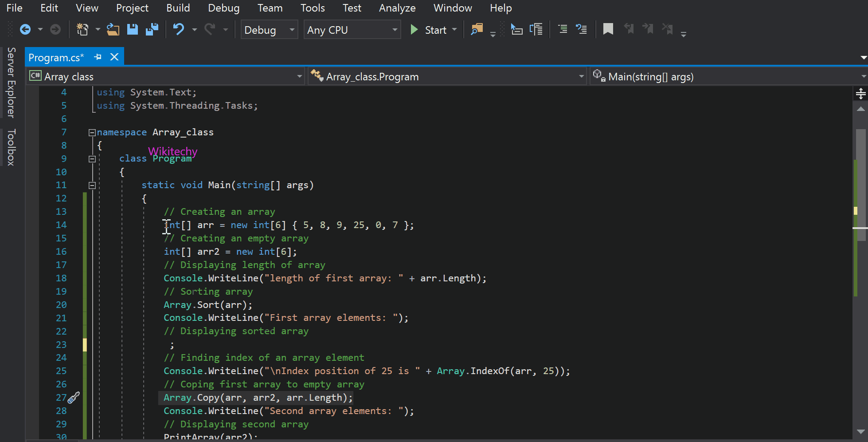
Task: Open the Debug menu
Action: (224, 8)
